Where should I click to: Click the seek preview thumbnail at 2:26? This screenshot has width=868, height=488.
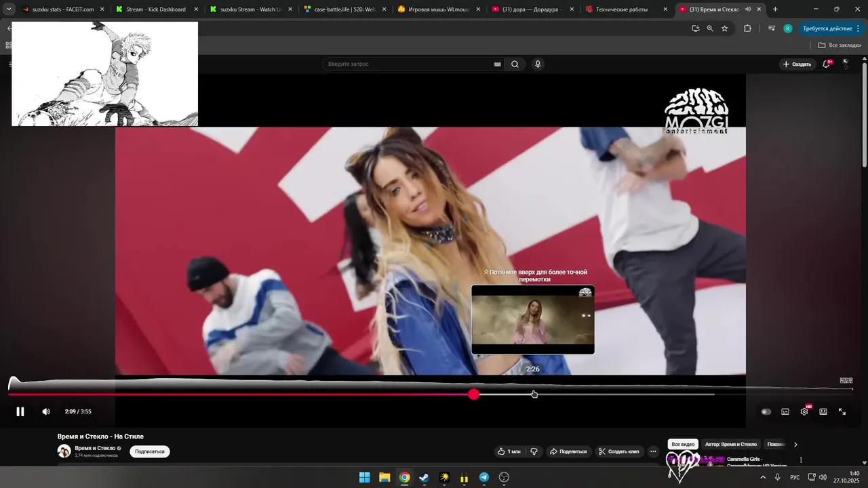click(x=533, y=319)
